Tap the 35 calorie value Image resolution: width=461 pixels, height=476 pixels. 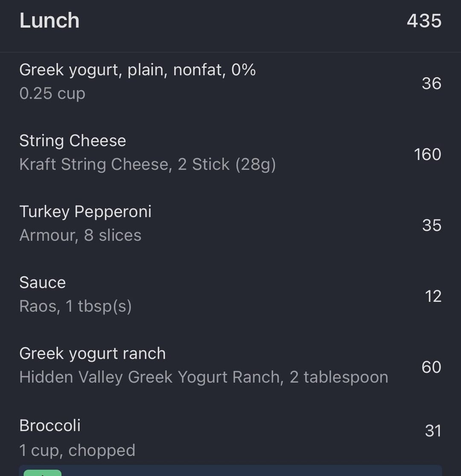[432, 225]
